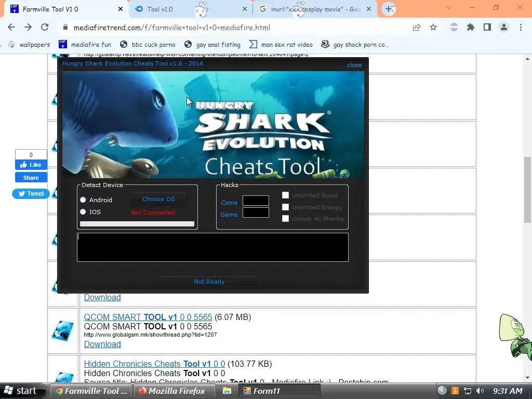532x399 pixels.
Task: Open Hidden Chronicles Cheats Tool link
Action: pos(154,364)
